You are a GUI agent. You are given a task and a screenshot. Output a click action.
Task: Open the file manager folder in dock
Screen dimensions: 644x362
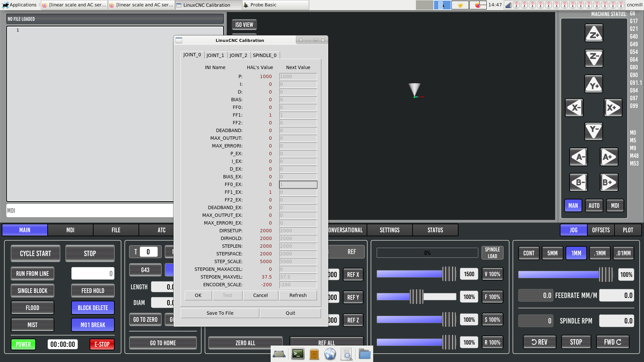tap(365, 354)
